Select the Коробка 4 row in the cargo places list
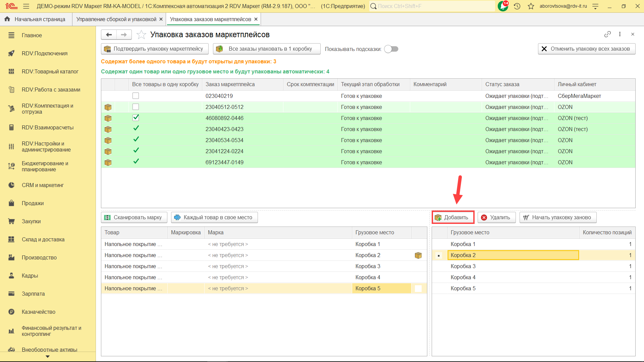This screenshot has width=644, height=362. pos(463,277)
